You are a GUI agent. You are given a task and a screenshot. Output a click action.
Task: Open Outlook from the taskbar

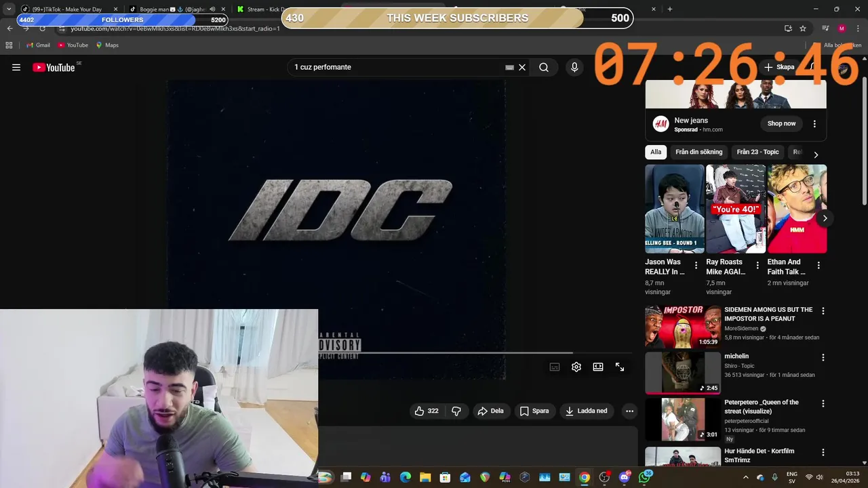[465, 477]
